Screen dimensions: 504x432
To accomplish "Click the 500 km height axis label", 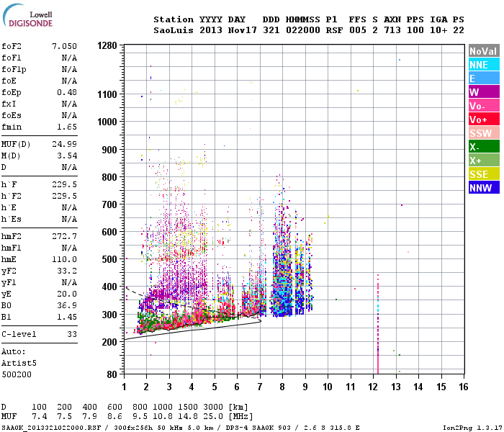I will 109,259.
